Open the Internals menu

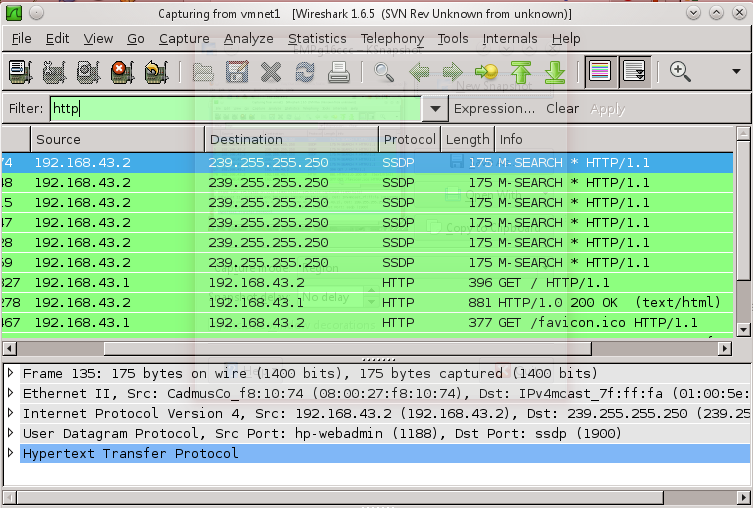(x=510, y=38)
